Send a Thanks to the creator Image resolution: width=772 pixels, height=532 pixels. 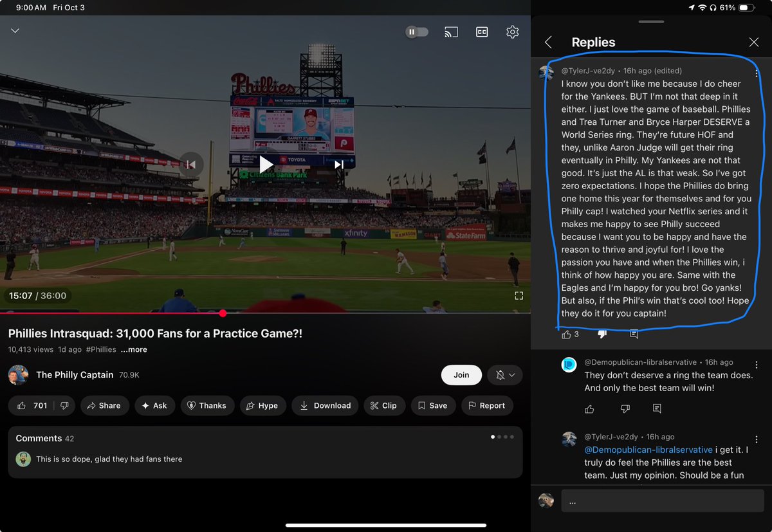point(207,405)
